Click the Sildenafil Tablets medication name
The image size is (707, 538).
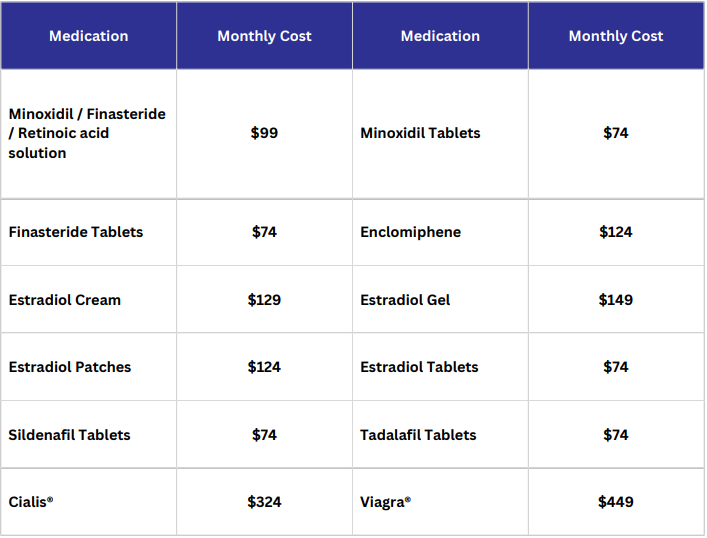pyautogui.click(x=70, y=435)
